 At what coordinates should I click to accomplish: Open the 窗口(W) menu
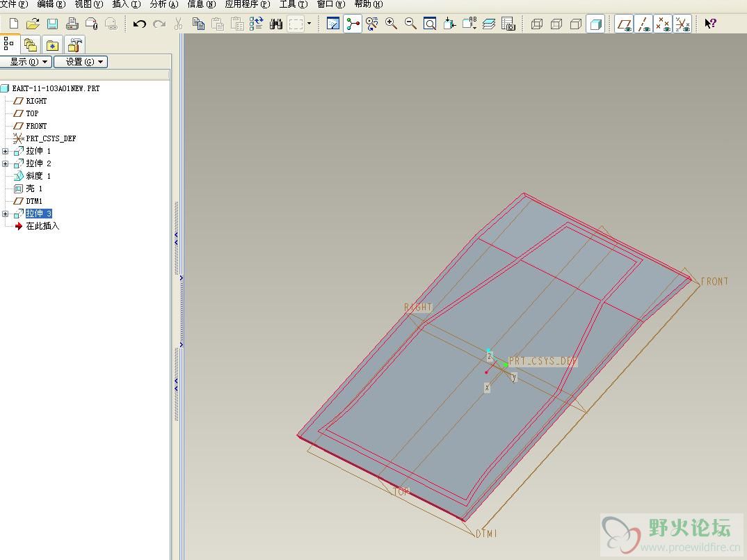pyautogui.click(x=331, y=4)
